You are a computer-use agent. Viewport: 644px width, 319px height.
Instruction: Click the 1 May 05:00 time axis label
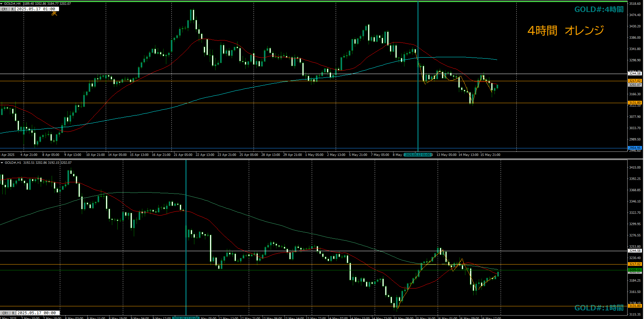pos(314,155)
